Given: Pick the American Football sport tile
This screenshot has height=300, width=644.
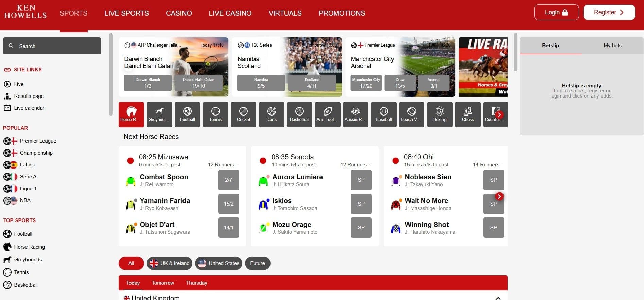Looking at the screenshot, I should click(x=328, y=114).
